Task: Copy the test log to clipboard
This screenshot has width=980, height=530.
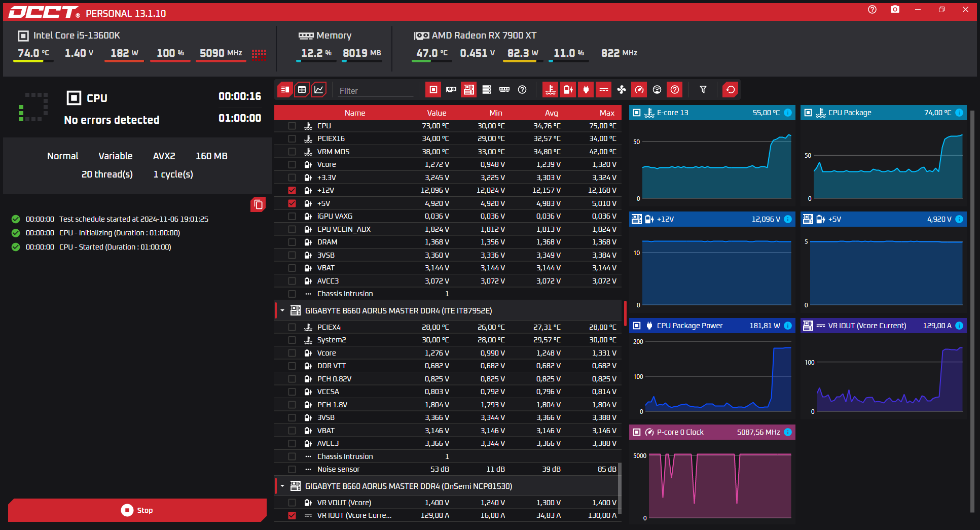Action: coord(258,204)
